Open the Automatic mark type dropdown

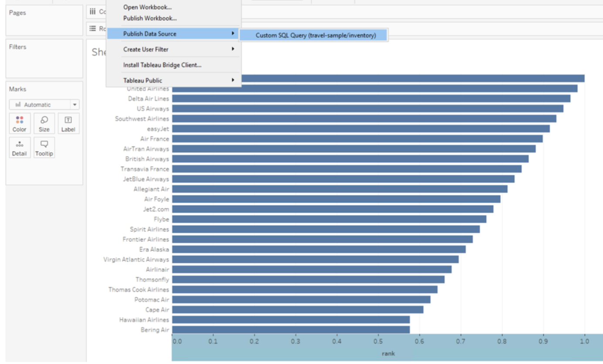(x=75, y=105)
